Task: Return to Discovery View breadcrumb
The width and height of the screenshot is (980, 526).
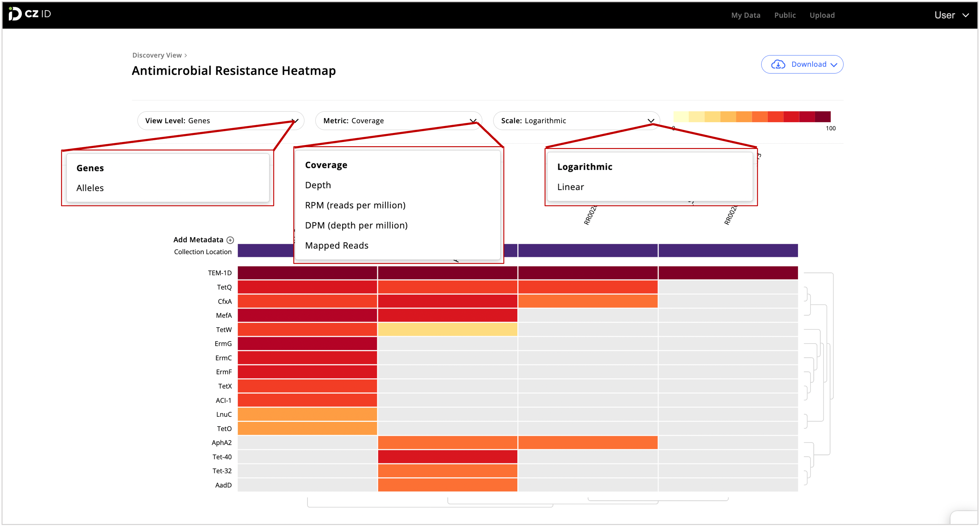Action: tap(157, 55)
